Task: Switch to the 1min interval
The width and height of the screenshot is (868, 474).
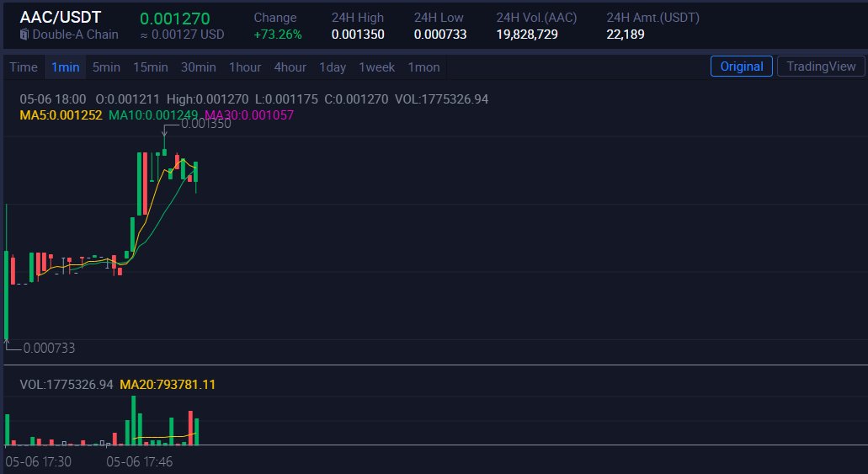Action: pos(66,67)
